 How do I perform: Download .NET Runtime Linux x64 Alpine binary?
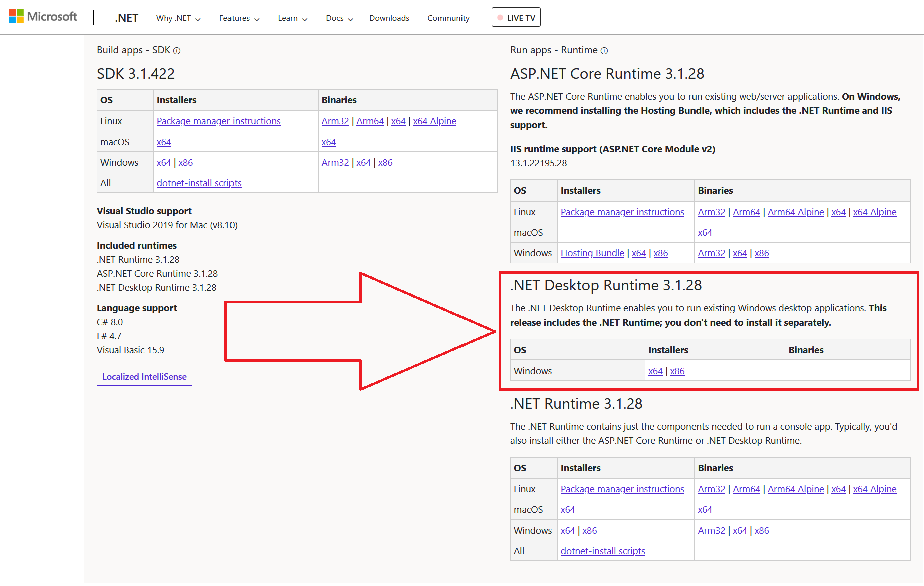pos(875,489)
